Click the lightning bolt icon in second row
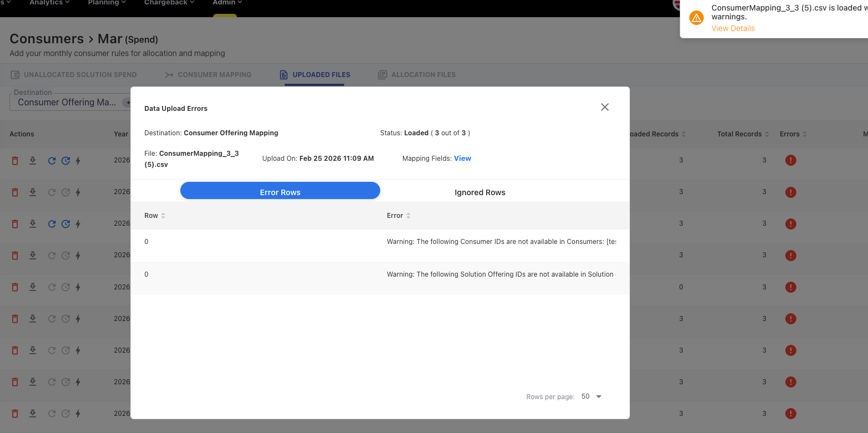This screenshot has height=433, width=868. 78,192
